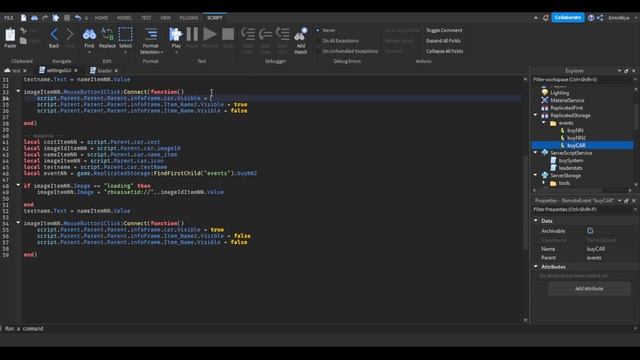
Task: Click the Add Attribute button
Action: coord(589,289)
